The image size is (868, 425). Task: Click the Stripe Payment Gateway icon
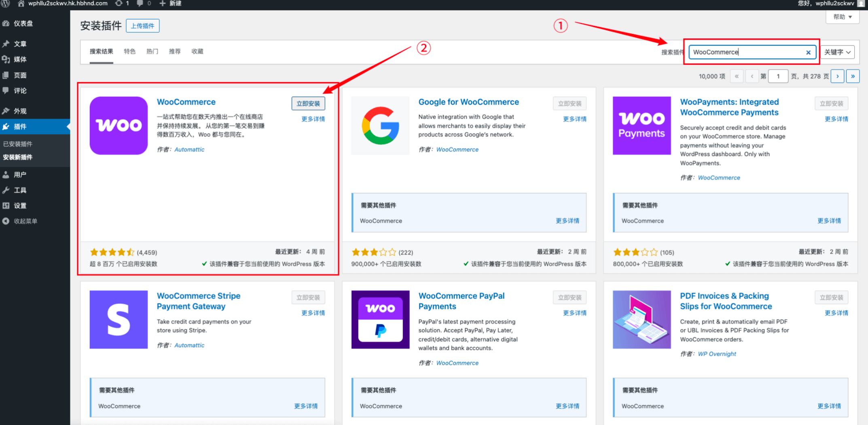pyautogui.click(x=119, y=319)
